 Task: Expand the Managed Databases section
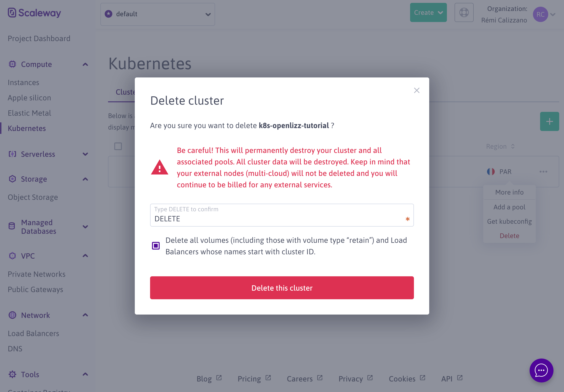tap(85, 227)
